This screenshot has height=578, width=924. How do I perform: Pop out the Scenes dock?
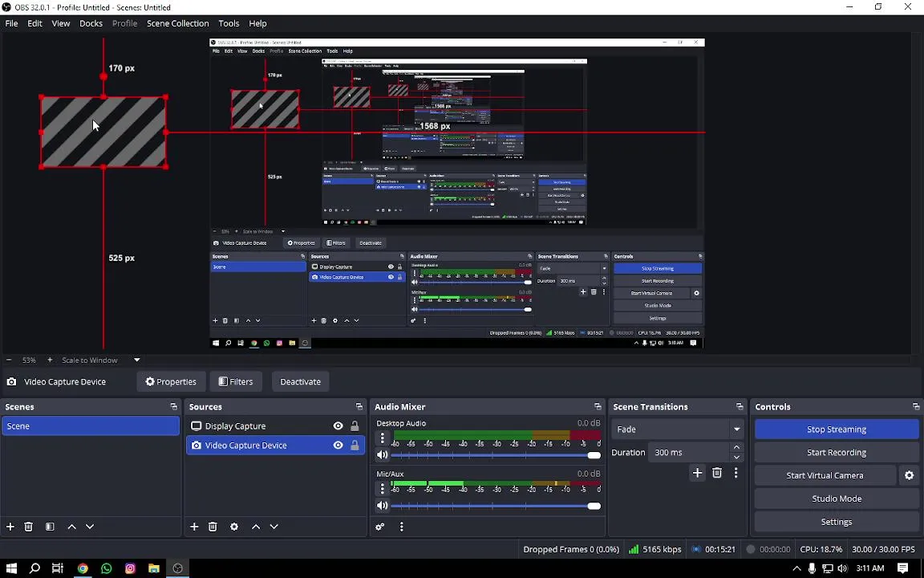(x=173, y=406)
